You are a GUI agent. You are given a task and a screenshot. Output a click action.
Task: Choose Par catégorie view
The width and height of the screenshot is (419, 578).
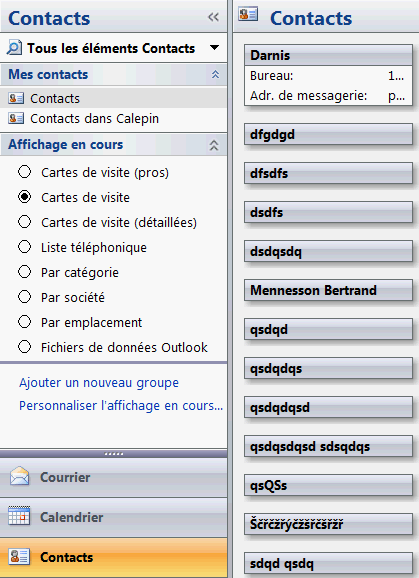25,272
